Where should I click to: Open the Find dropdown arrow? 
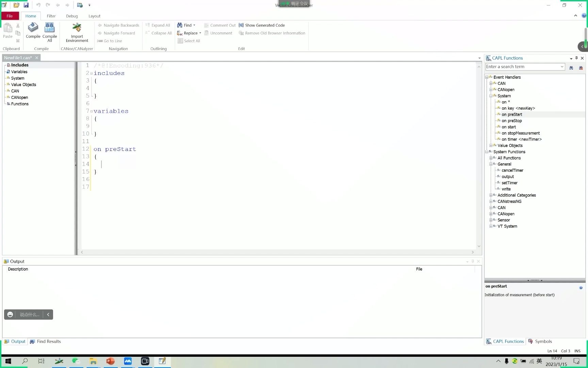pos(194,25)
